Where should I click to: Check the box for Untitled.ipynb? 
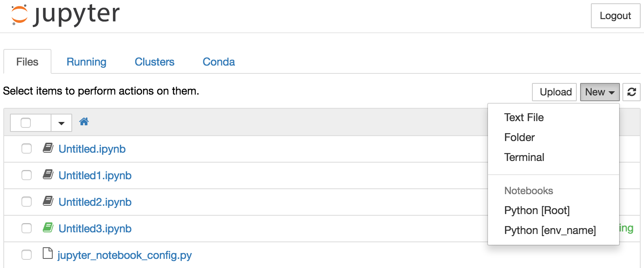click(x=27, y=149)
